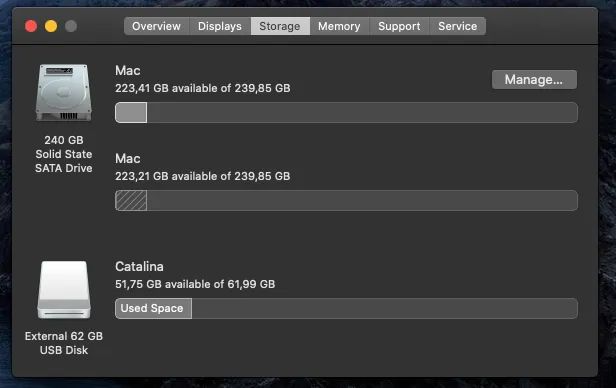The image size is (616, 388).
Task: Click "223,21 GB available of 239,85 GB"
Action: (x=203, y=176)
